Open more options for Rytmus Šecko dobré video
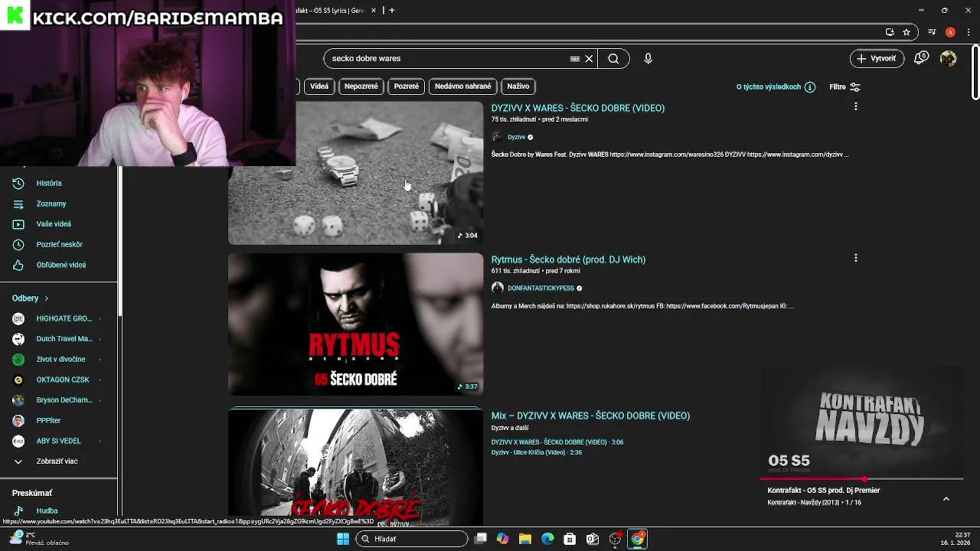 click(855, 258)
